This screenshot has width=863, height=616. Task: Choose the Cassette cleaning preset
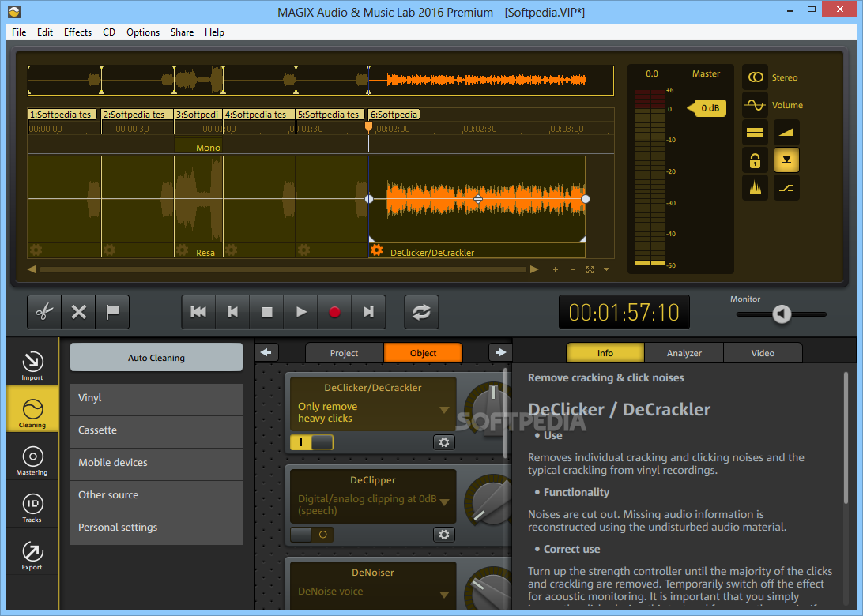pyautogui.click(x=156, y=430)
